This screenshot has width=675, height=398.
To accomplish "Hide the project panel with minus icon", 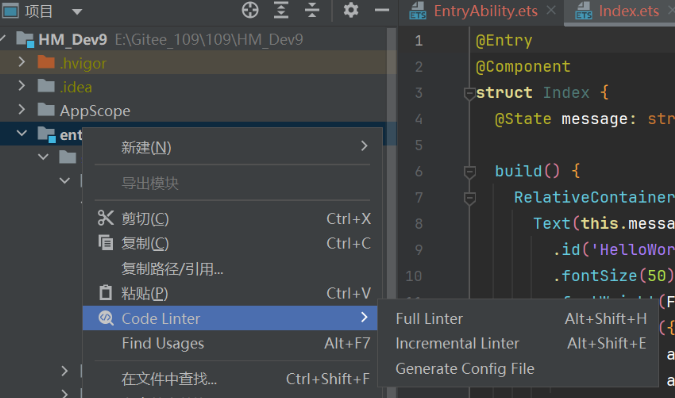I will tap(382, 10).
